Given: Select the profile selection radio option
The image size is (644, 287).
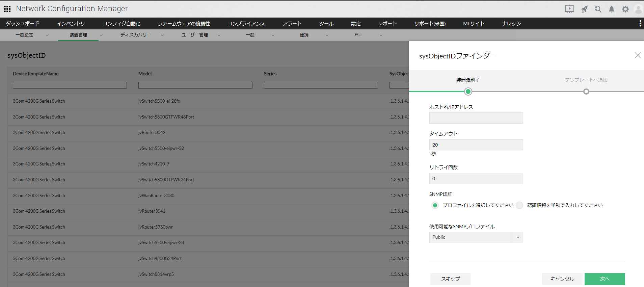Looking at the screenshot, I should pyautogui.click(x=435, y=205).
